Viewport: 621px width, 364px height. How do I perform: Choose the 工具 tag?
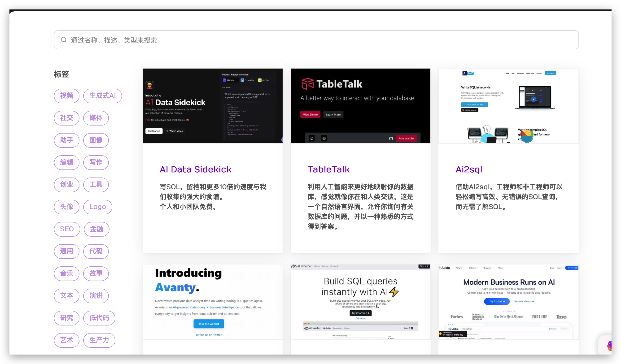(96, 184)
